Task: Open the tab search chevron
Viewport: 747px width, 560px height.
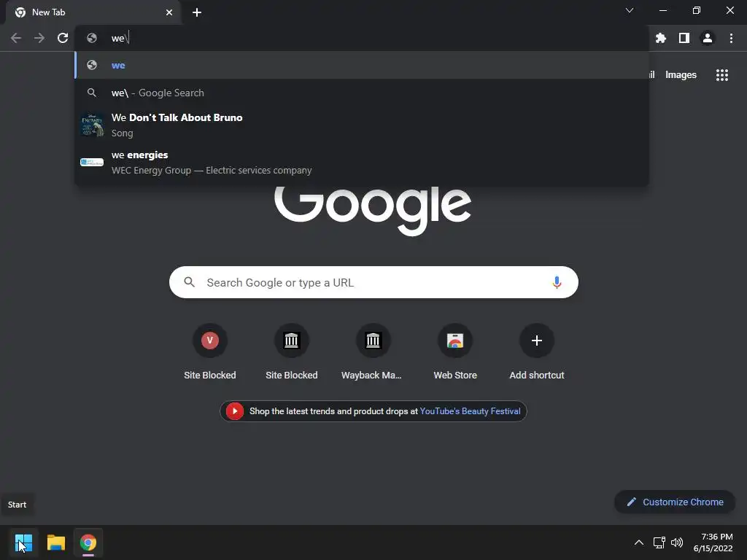Action: pyautogui.click(x=630, y=10)
